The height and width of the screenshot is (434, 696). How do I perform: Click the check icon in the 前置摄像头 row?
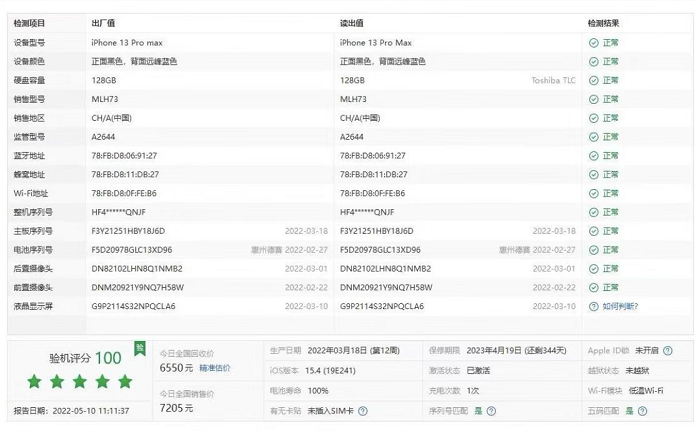593,288
